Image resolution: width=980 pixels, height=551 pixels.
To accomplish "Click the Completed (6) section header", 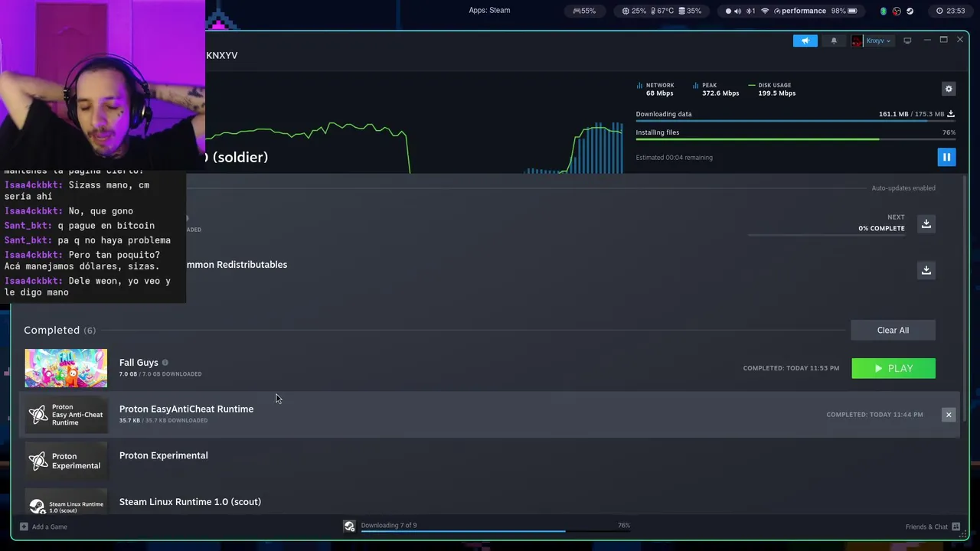I will point(60,330).
